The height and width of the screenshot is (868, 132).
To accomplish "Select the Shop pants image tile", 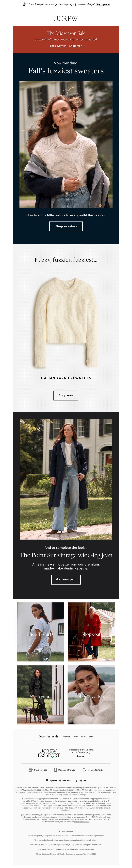I will pyautogui.click(x=40, y=695).
